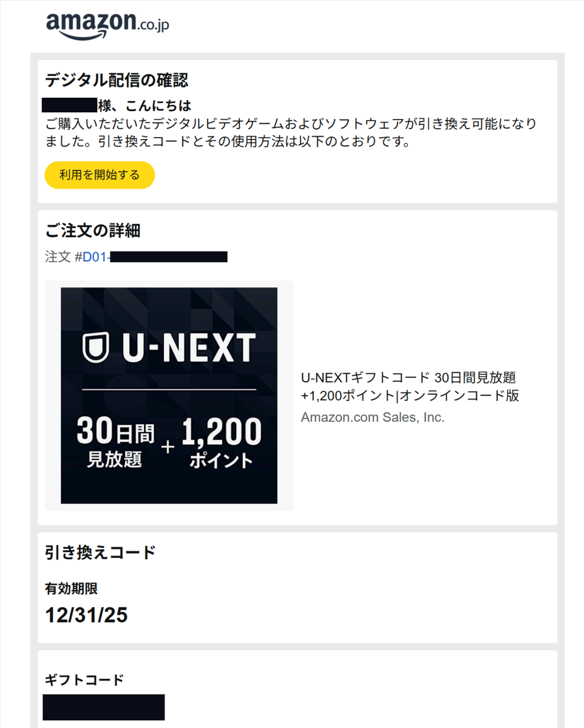Click the redacted gift code box
The image size is (584, 728).
[104, 707]
